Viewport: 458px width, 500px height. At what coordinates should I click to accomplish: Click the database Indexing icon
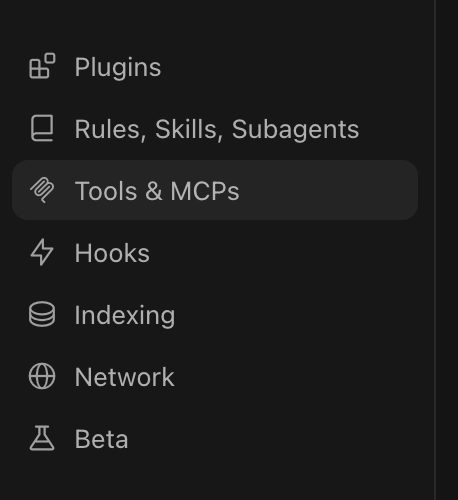pyautogui.click(x=42, y=314)
